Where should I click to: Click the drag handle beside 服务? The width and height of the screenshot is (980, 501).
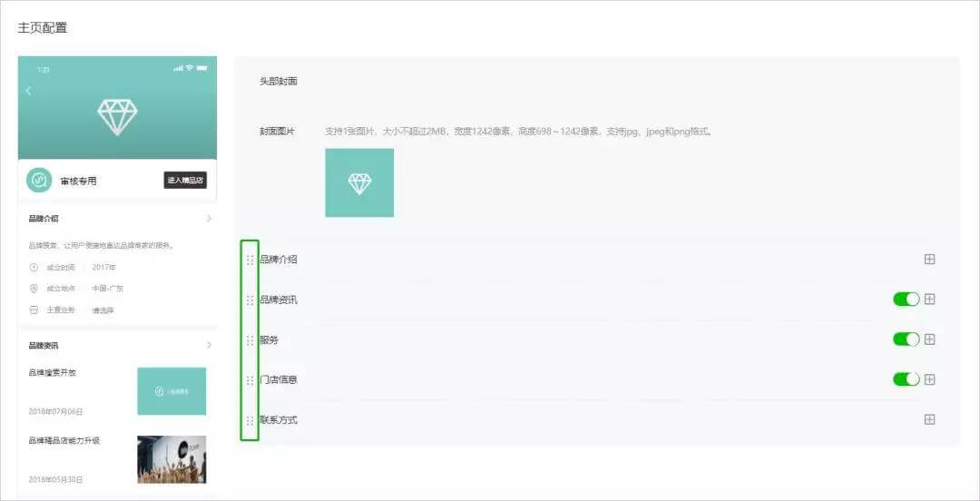(x=250, y=340)
